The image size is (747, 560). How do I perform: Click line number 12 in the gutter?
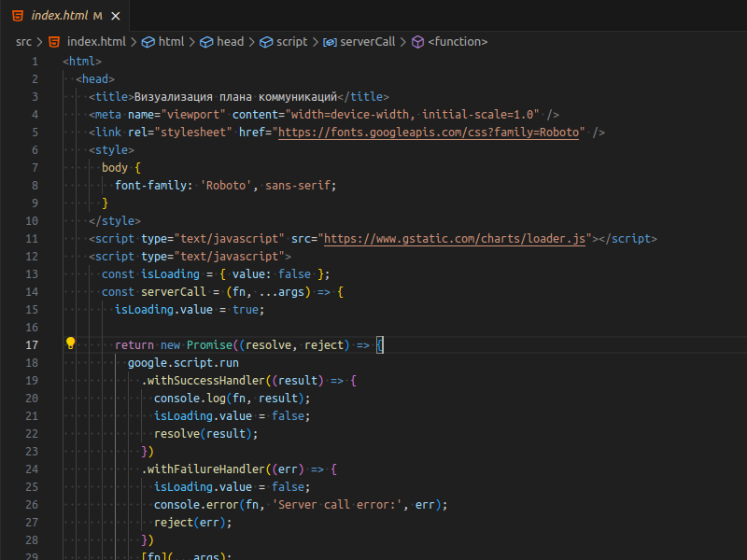[32, 257]
